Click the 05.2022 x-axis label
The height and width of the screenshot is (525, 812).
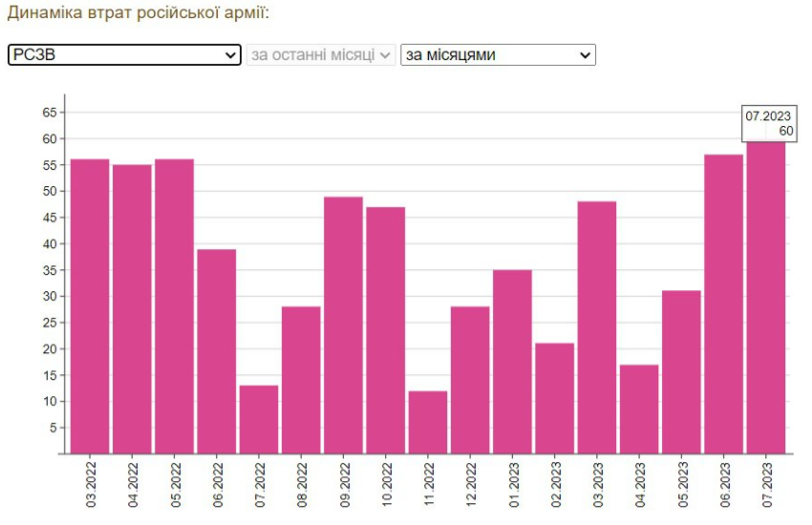[x=176, y=485]
